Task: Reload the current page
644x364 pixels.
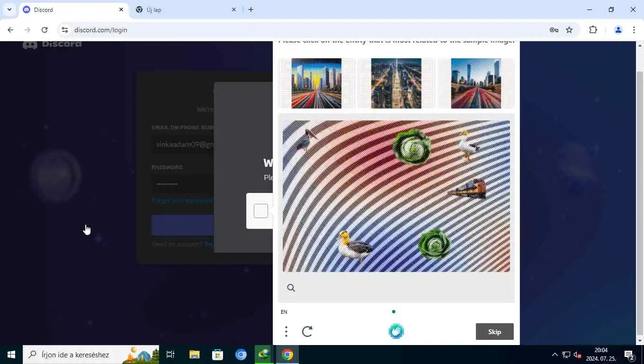Action: coord(45,30)
